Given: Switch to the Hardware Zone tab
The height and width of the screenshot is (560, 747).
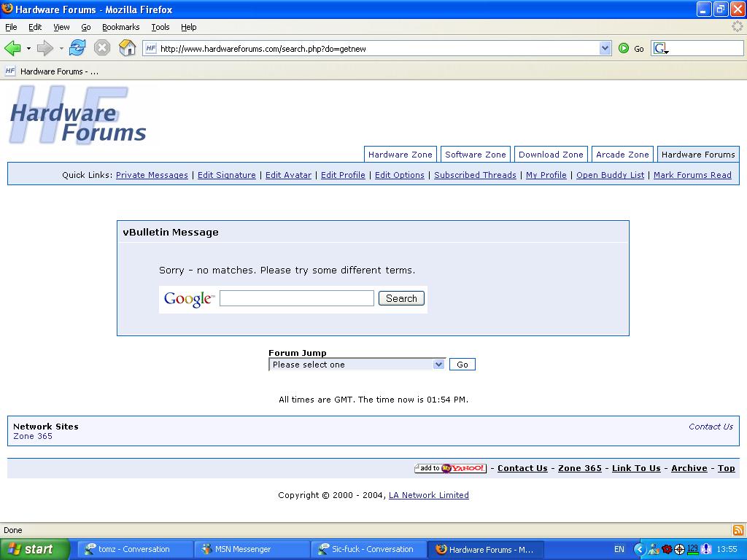Looking at the screenshot, I should pyautogui.click(x=400, y=155).
